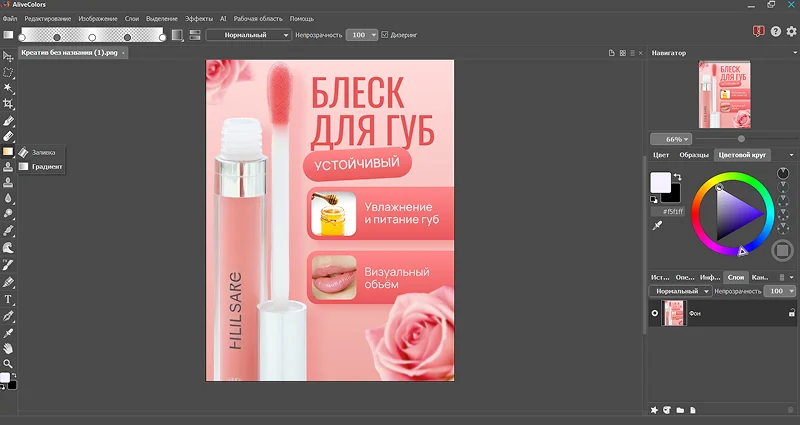This screenshot has height=425, width=800.
Task: Swap foreground and background colors in panel
Action: [x=677, y=177]
